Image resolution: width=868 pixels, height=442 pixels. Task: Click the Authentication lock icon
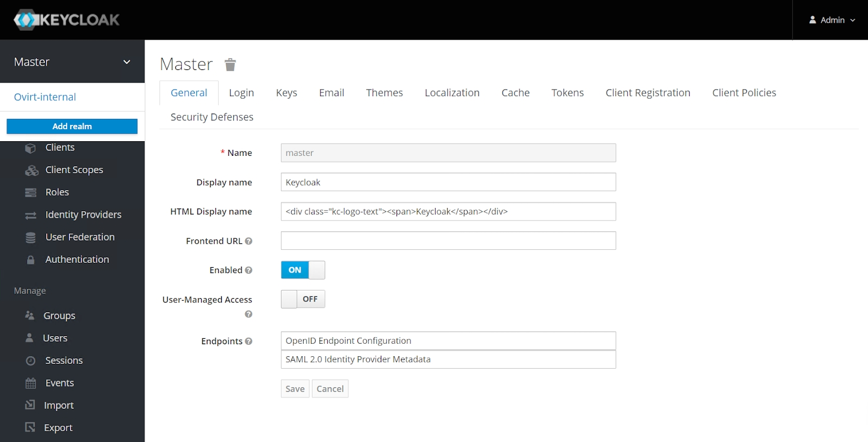tap(30, 260)
